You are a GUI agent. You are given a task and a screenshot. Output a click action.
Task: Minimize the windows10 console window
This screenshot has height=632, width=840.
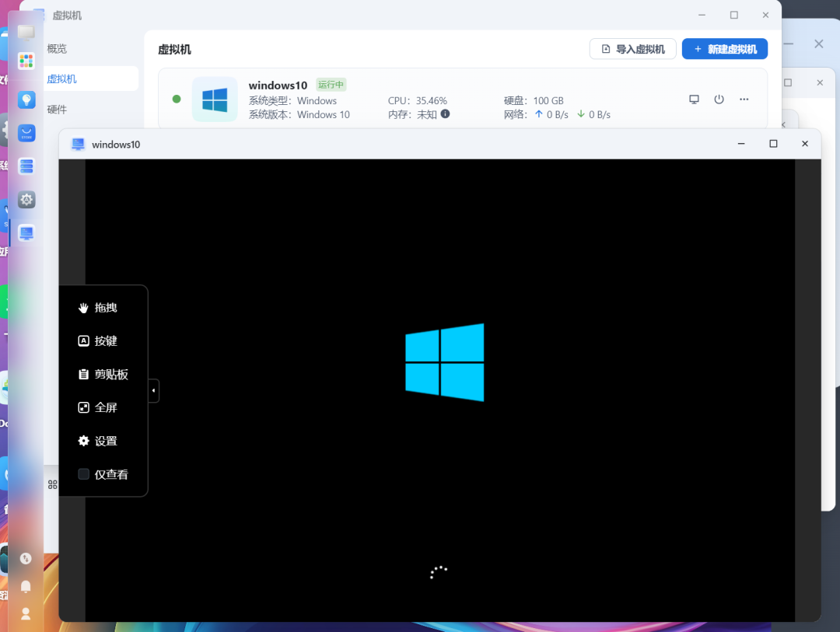click(741, 144)
